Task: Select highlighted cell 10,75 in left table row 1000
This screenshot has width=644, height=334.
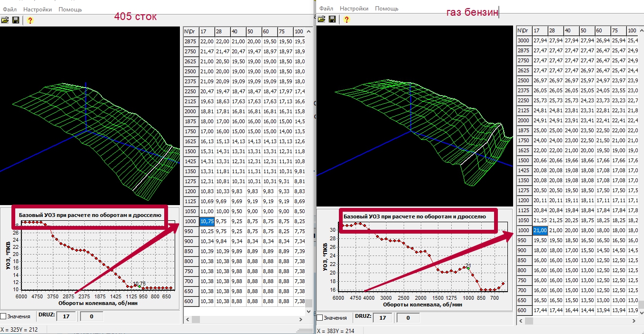Action: [207, 221]
